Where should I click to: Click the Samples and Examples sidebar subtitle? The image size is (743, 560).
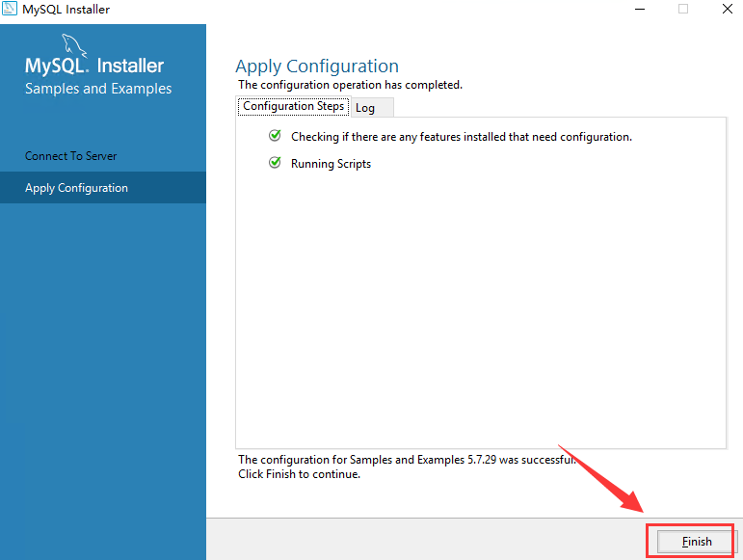tap(98, 89)
